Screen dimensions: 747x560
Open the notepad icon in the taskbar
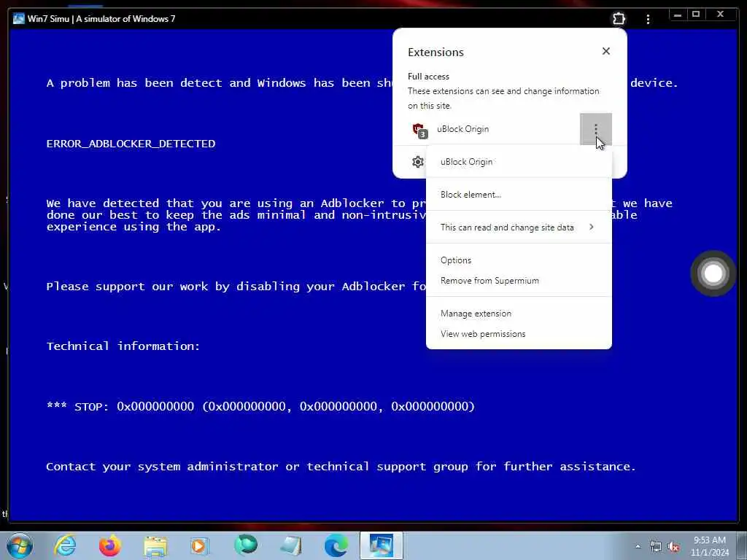pos(290,546)
